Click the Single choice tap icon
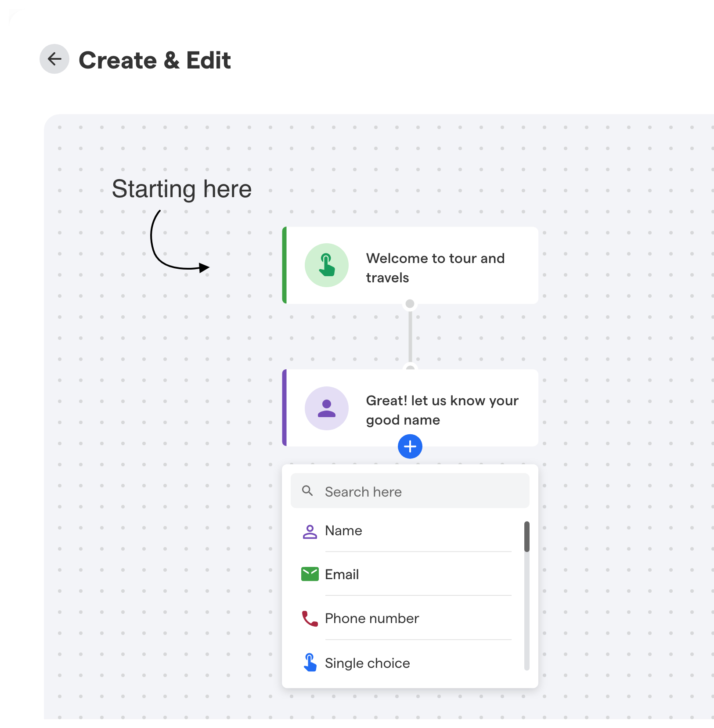 coord(310,663)
